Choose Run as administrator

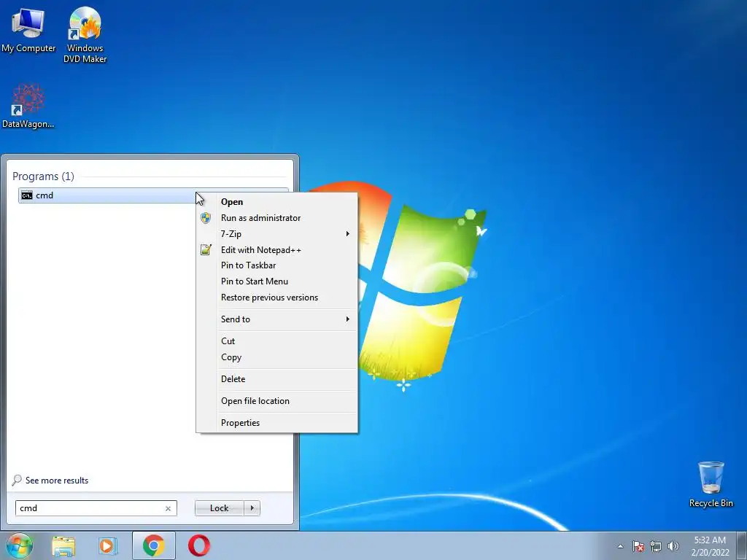click(276, 218)
